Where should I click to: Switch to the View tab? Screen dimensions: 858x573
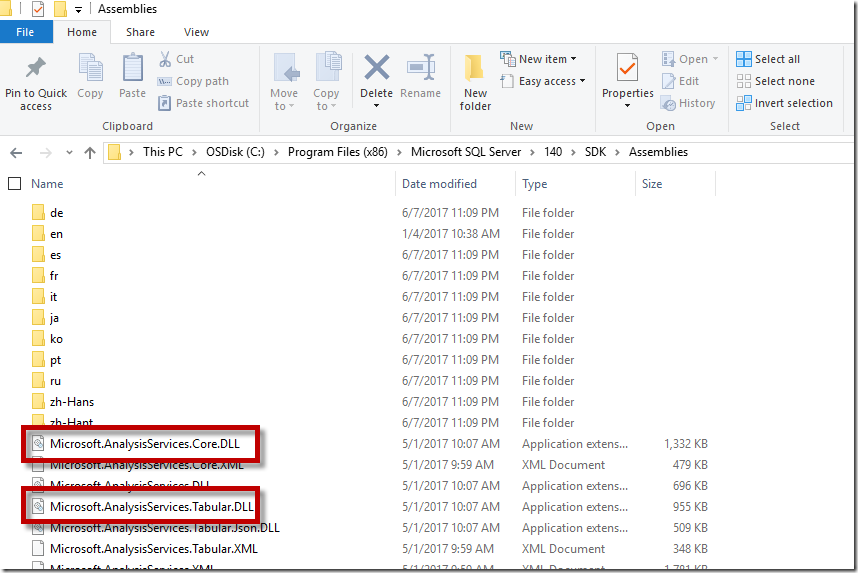196,32
